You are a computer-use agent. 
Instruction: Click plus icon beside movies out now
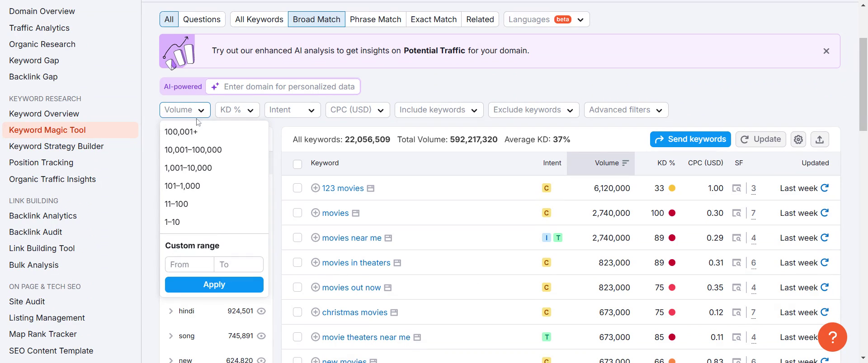point(316,287)
